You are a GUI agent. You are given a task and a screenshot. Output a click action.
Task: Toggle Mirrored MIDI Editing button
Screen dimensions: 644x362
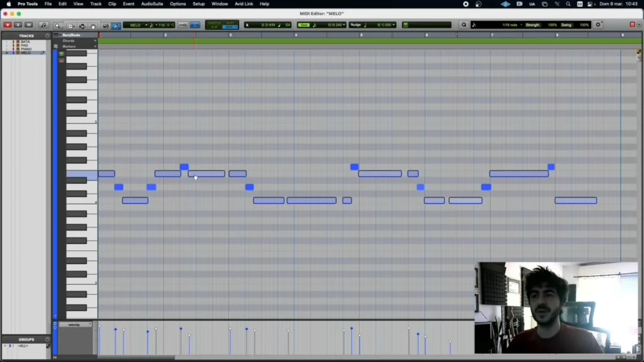tap(195, 25)
